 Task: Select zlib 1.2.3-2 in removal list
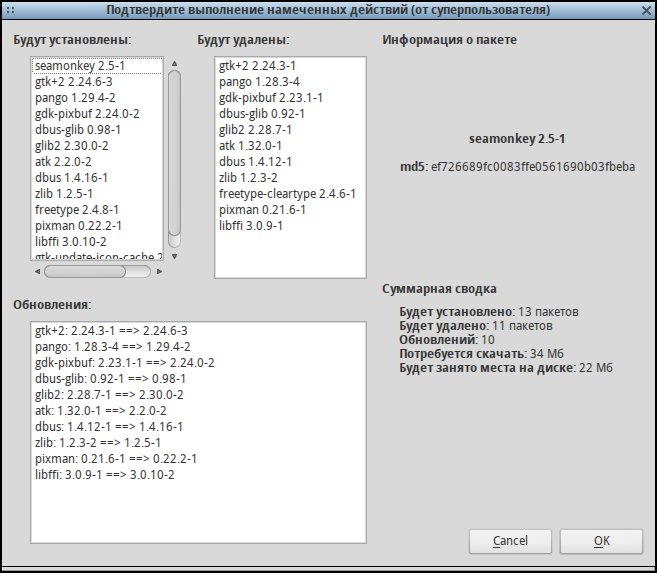pos(290,178)
